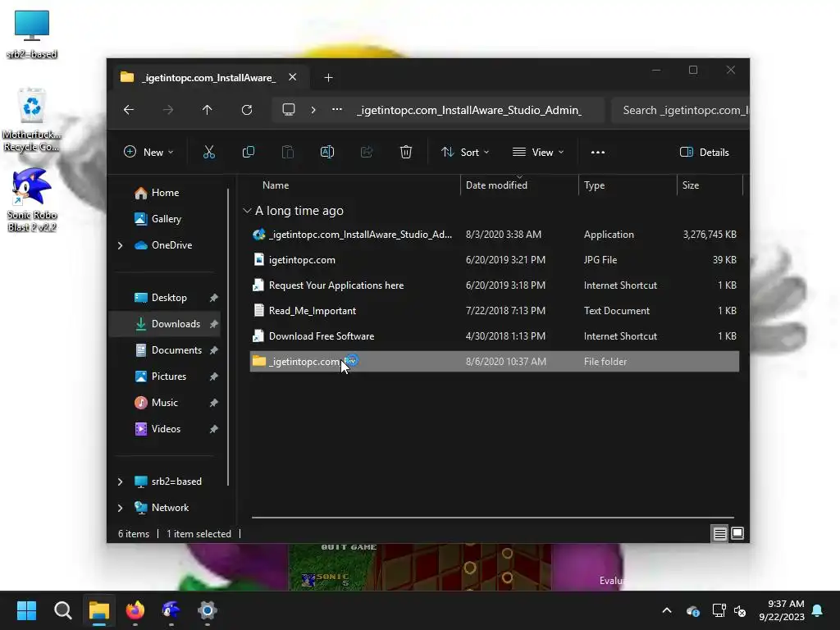This screenshot has height=630, width=840.
Task: Go back with the back arrow
Action: 129,110
